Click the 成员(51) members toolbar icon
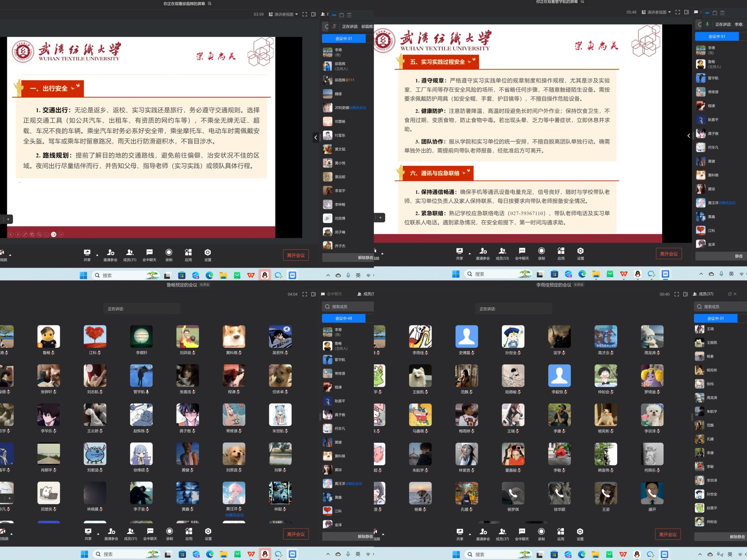Viewport: 747px width, 560px height. [130, 534]
